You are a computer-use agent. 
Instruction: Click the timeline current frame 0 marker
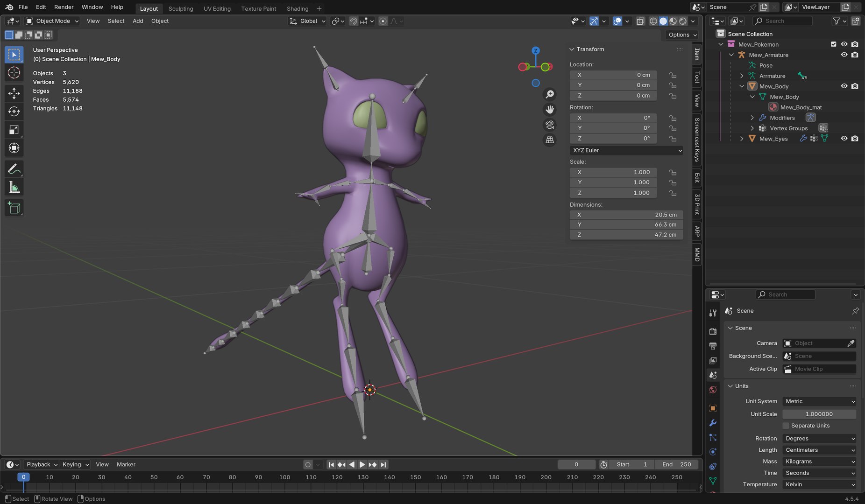(x=23, y=477)
